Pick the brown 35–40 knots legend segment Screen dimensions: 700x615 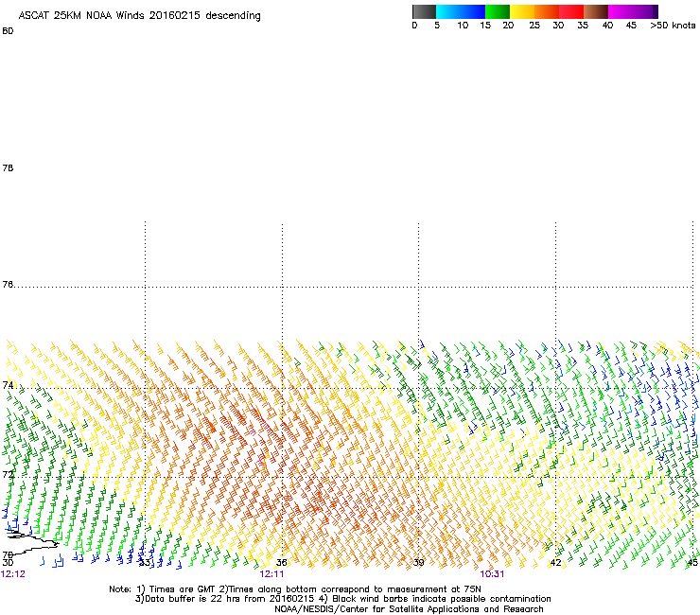pos(596,11)
